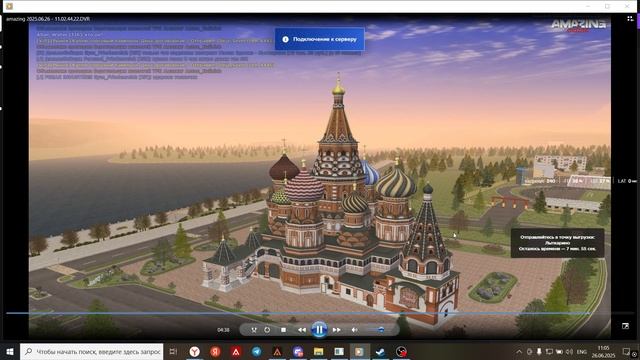Viewport: 640px width, 360px height.
Task: Open the red Я Yandex icon
Action: [x=215, y=351]
